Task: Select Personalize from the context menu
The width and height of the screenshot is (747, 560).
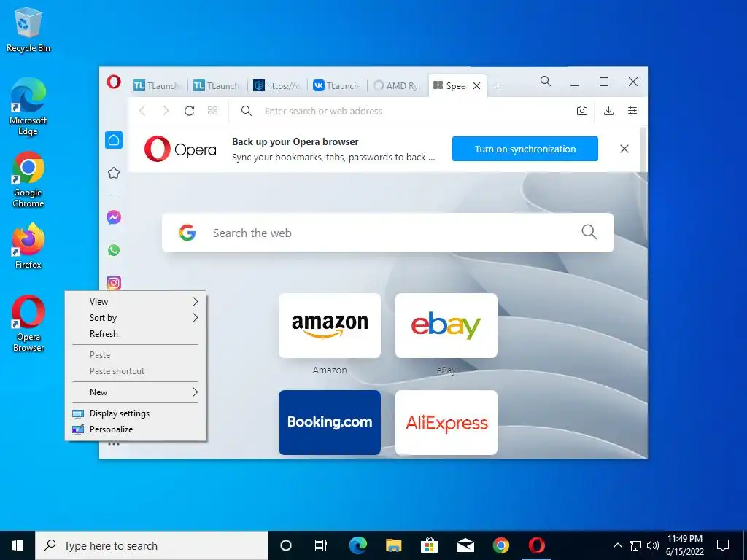Action: pyautogui.click(x=135, y=429)
